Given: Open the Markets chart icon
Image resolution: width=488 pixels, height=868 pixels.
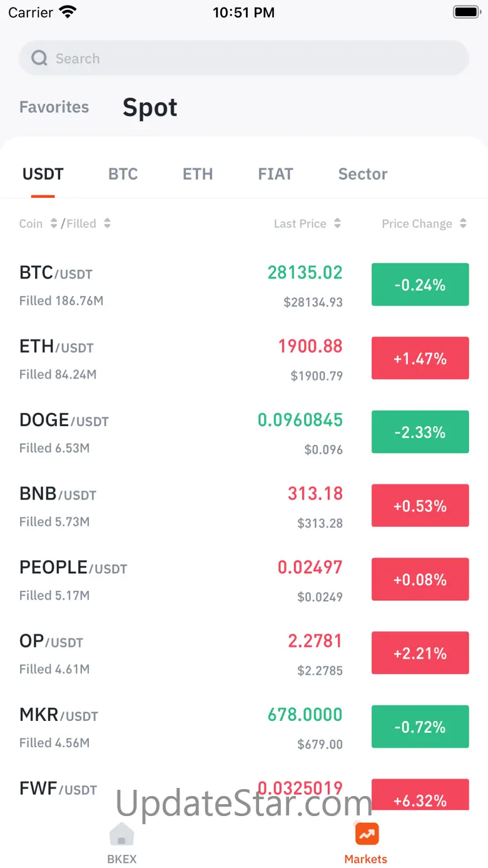Looking at the screenshot, I should tap(367, 834).
